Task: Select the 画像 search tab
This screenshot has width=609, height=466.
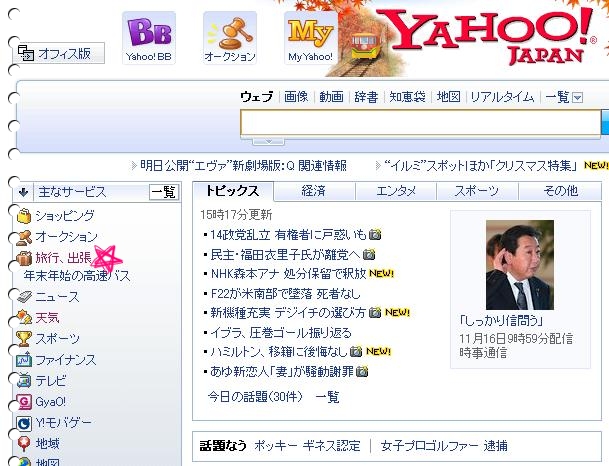Action: pos(296,97)
